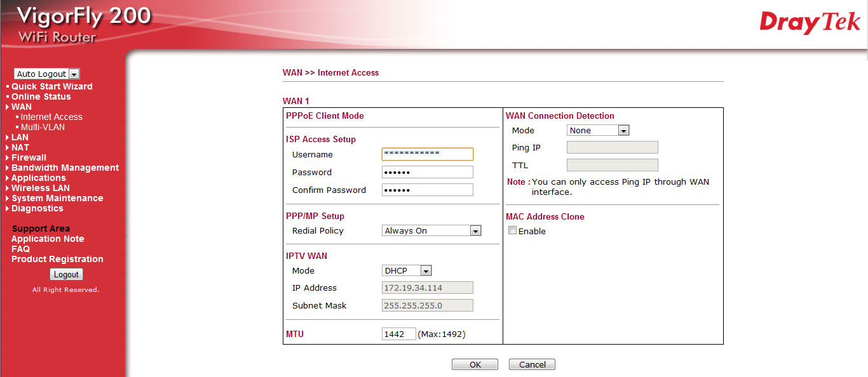This screenshot has height=377, width=868.
Task: Open the Redial Policy dropdown
Action: (x=431, y=231)
